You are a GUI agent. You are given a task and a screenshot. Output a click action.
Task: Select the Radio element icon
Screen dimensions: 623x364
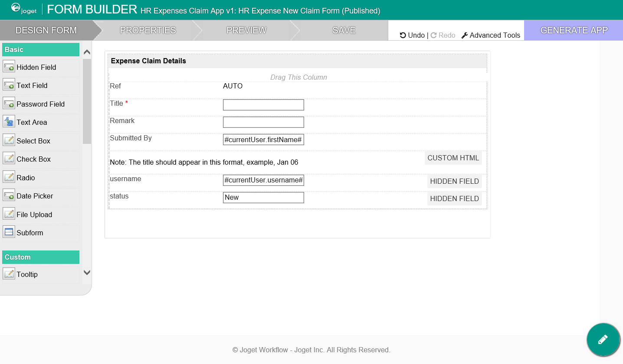[x=9, y=177]
